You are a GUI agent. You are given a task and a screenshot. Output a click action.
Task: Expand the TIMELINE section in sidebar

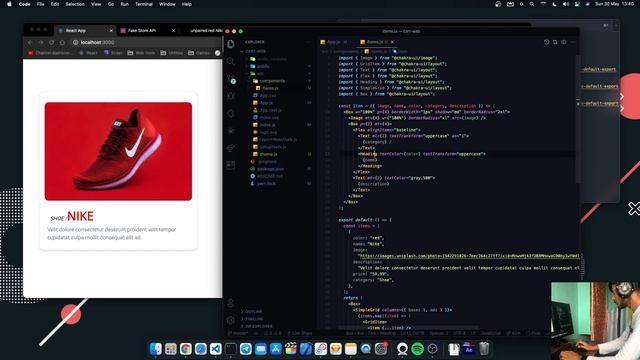tap(252, 319)
